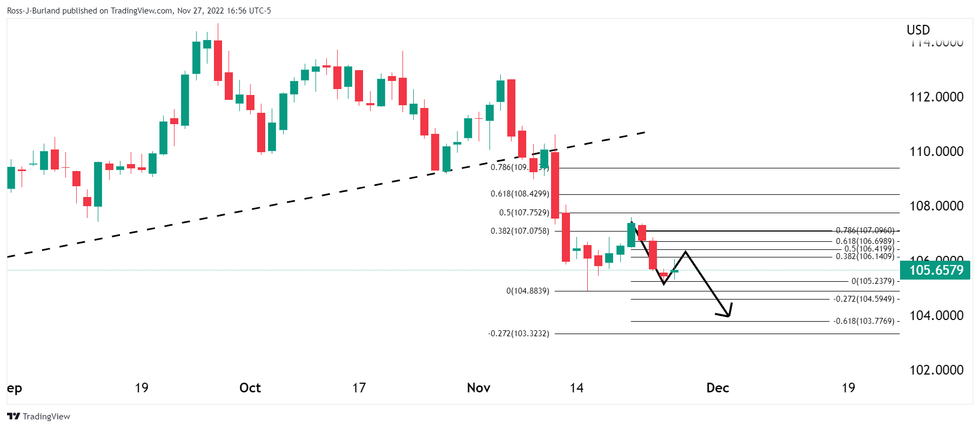Click the USD currency label
This screenshot has height=428, width=980.
918,30
